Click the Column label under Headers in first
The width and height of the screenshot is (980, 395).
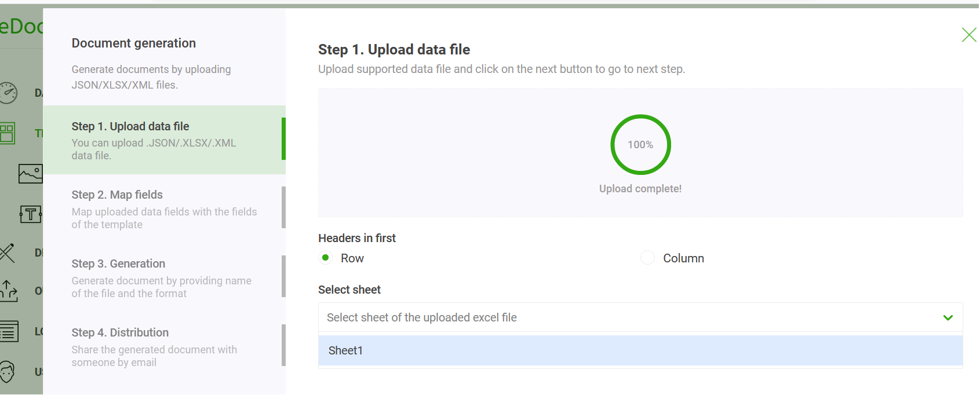683,258
